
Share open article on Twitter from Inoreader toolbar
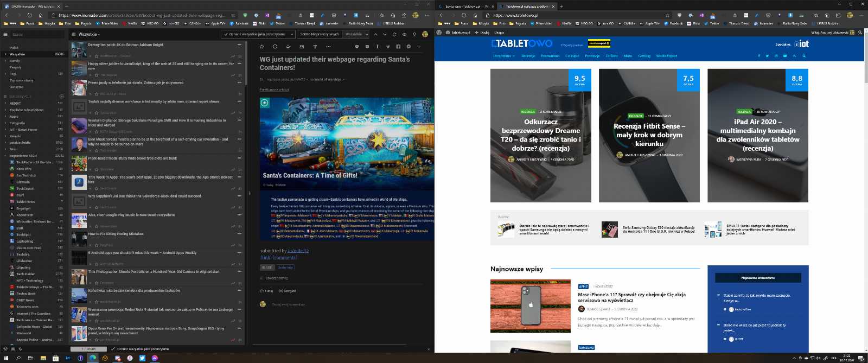pyautogui.click(x=388, y=47)
